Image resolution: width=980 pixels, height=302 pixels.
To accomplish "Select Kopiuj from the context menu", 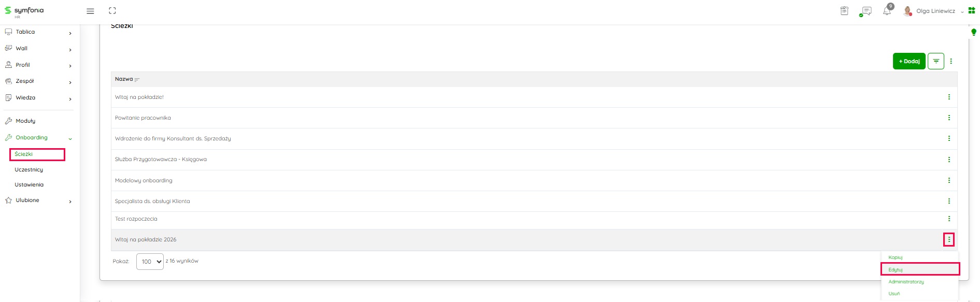I will (x=896, y=257).
